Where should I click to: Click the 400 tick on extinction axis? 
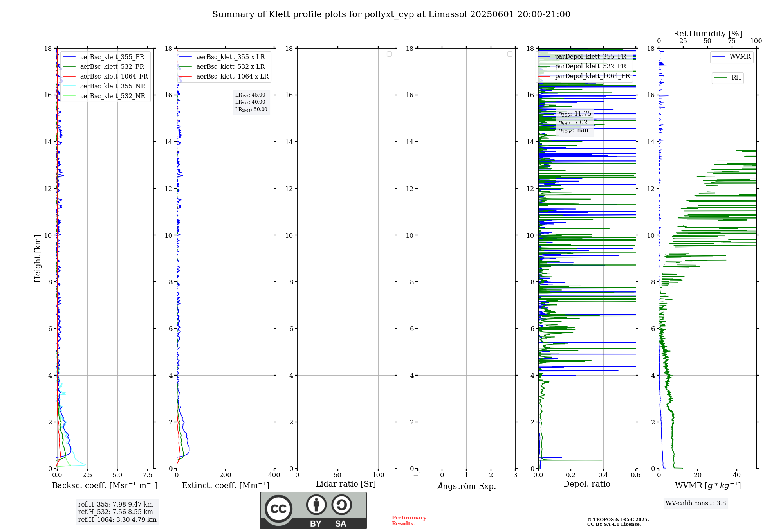tap(274, 475)
